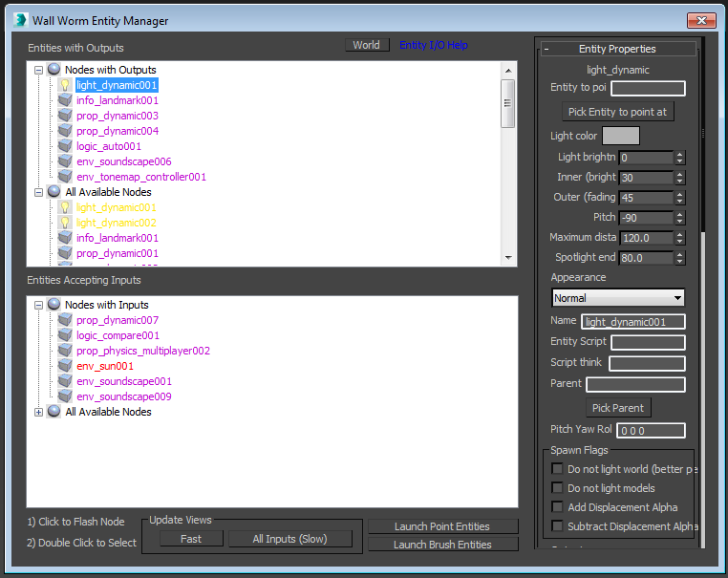Open the Light color swatch
The height and width of the screenshot is (578, 728).
click(x=621, y=136)
